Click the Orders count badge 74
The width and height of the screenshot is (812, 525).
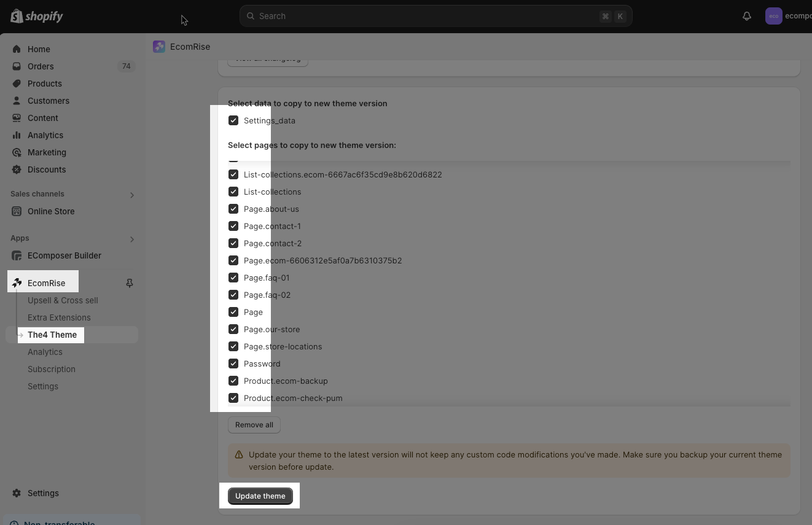click(x=127, y=66)
